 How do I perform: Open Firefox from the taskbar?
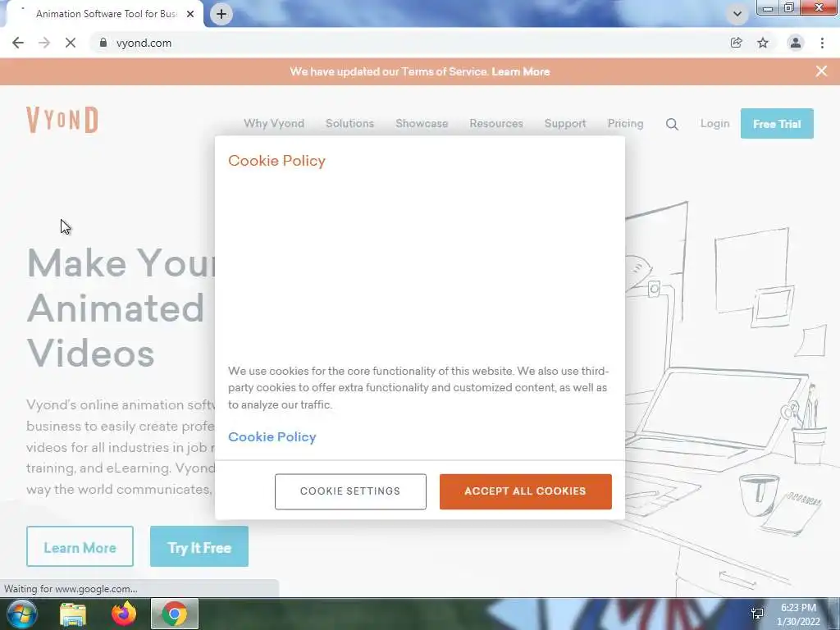[x=124, y=614]
